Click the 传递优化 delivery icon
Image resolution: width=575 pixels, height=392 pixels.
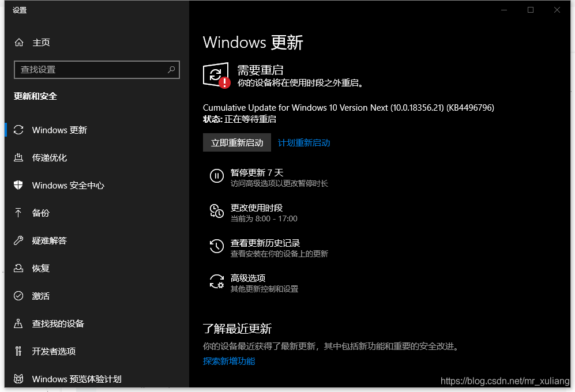click(18, 158)
